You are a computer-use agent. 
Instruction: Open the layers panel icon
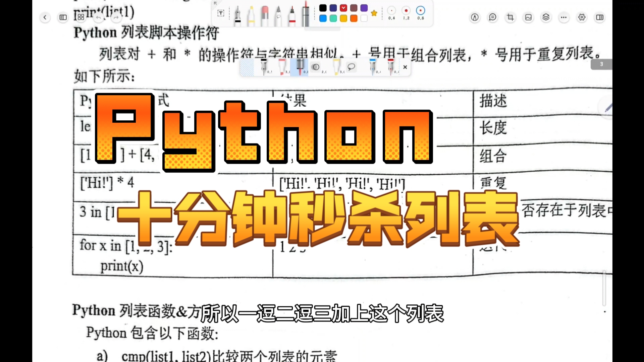pos(546,17)
